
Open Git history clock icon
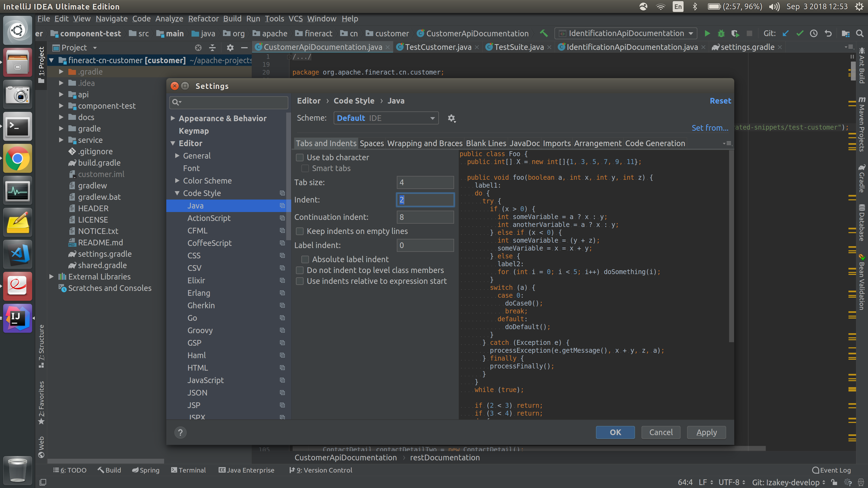point(814,33)
